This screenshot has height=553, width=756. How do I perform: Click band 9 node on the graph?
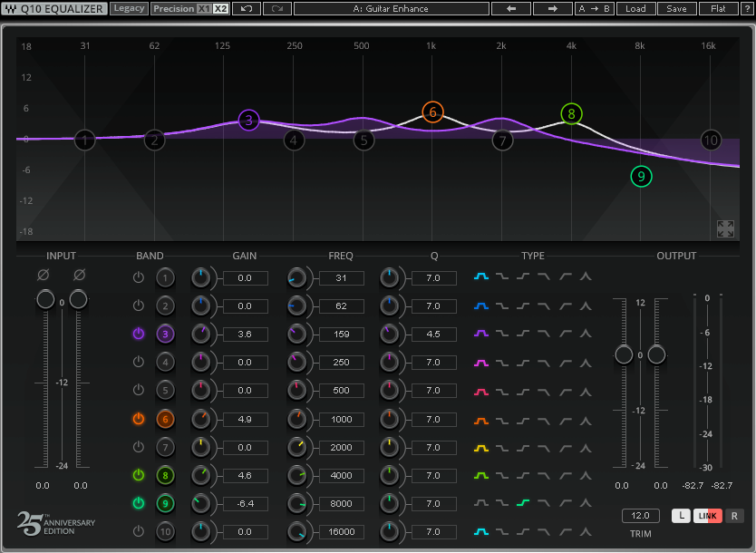coord(641,177)
